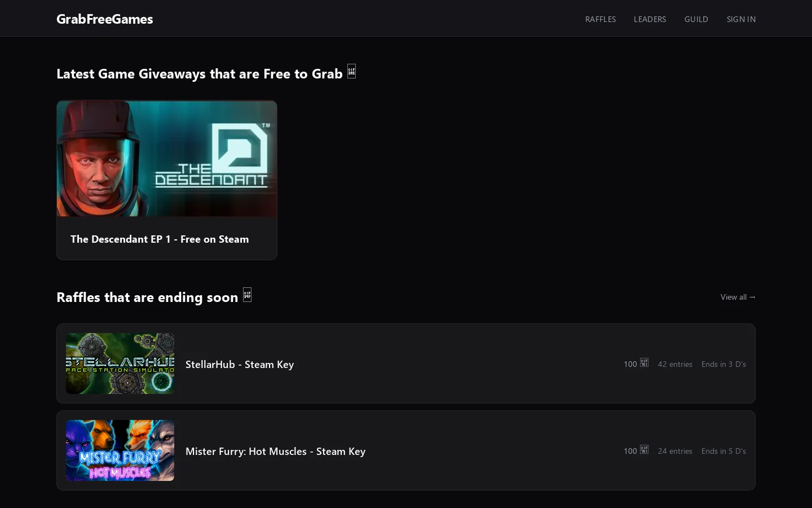812x508 pixels.
Task: Click '42 entries' on the StellarHub raffle
Action: pyautogui.click(x=675, y=364)
